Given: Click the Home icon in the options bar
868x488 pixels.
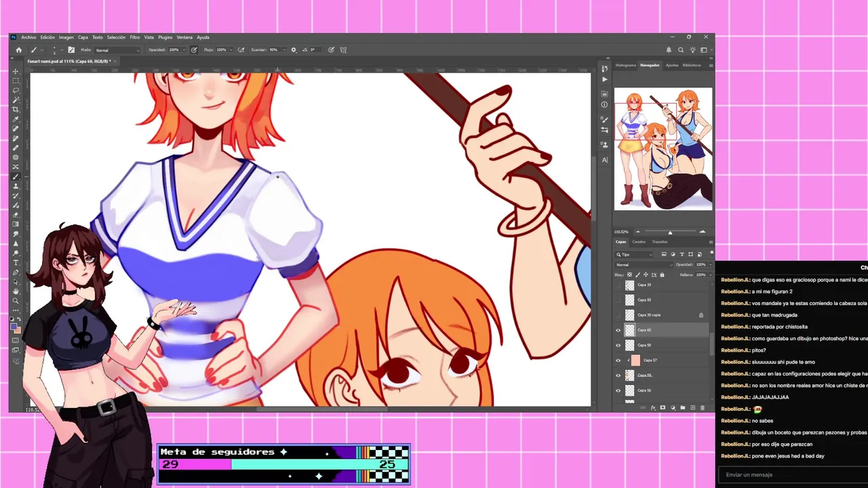Looking at the screenshot, I should pos(19,49).
